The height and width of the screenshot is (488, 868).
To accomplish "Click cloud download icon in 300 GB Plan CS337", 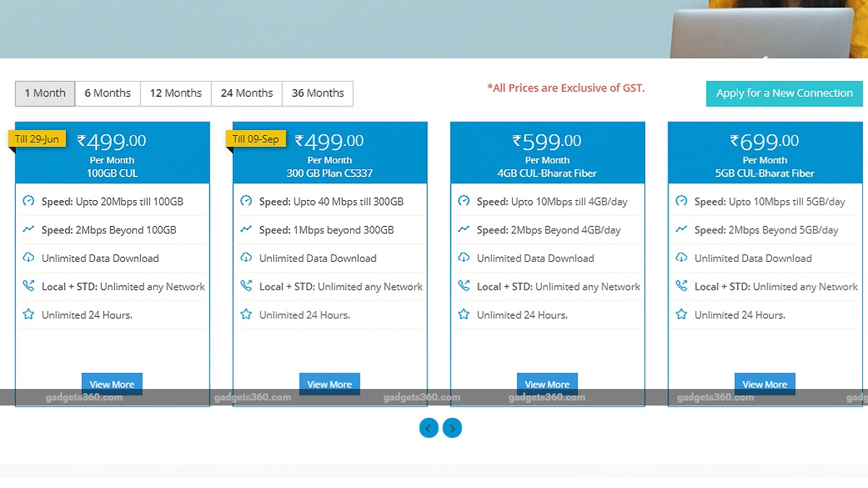I will tap(246, 257).
